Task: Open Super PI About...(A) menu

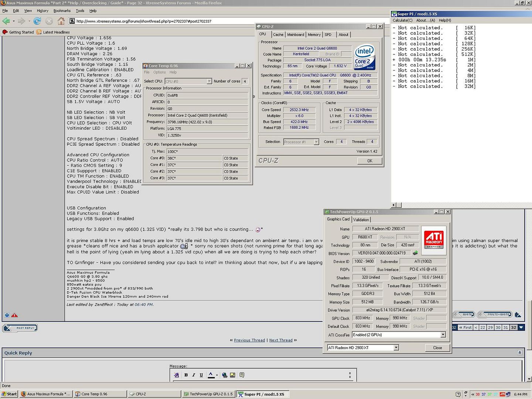Action: pos(426,20)
